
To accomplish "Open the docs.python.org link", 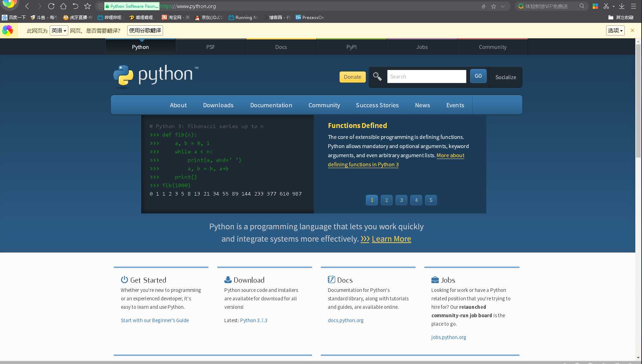I will (x=345, y=320).
